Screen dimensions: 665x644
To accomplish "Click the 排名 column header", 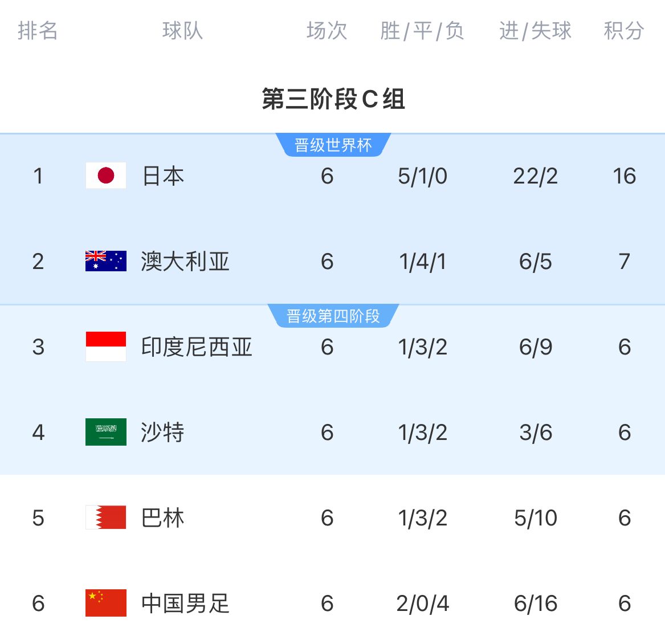I will [38, 31].
